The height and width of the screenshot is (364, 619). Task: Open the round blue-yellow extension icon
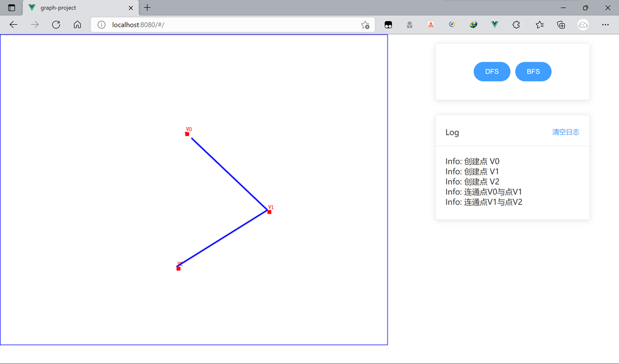pos(452,25)
